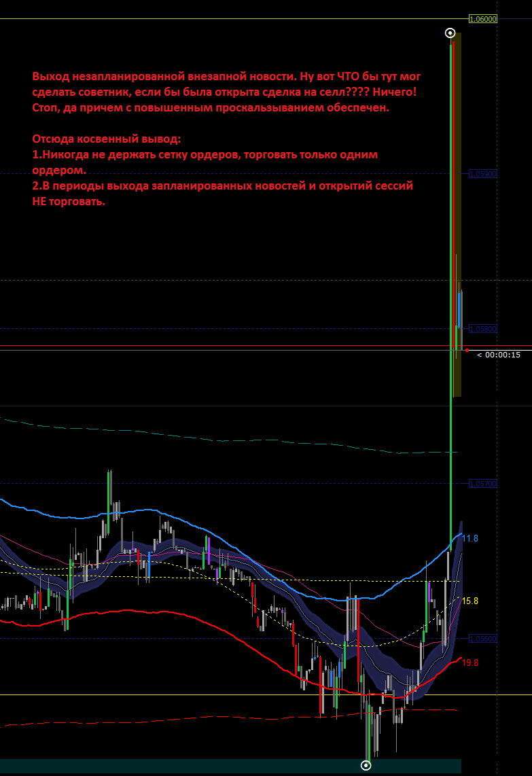Select the circle marker at chart bottom low
Viewport: 532px width, 776px height.
[x=366, y=766]
